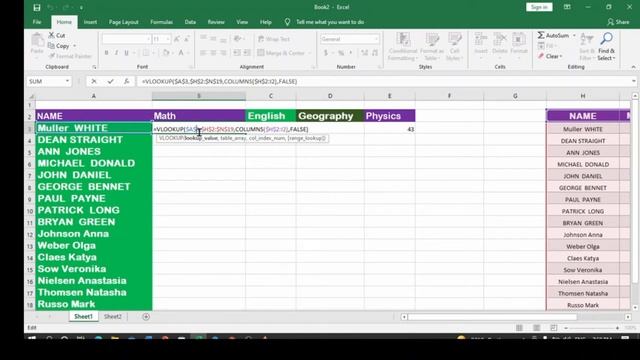Open the Insert Function dialog
This screenshot has height=360, width=640.
click(127, 81)
